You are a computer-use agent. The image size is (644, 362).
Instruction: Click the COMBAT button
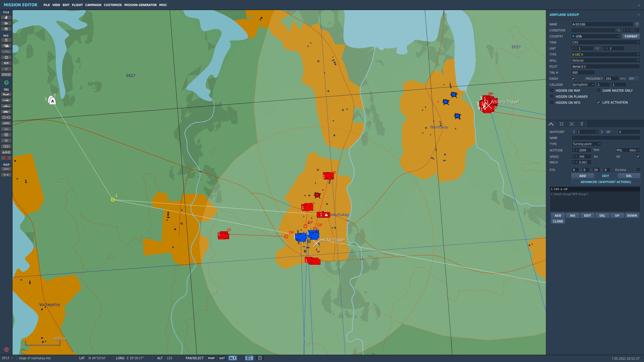point(631,36)
